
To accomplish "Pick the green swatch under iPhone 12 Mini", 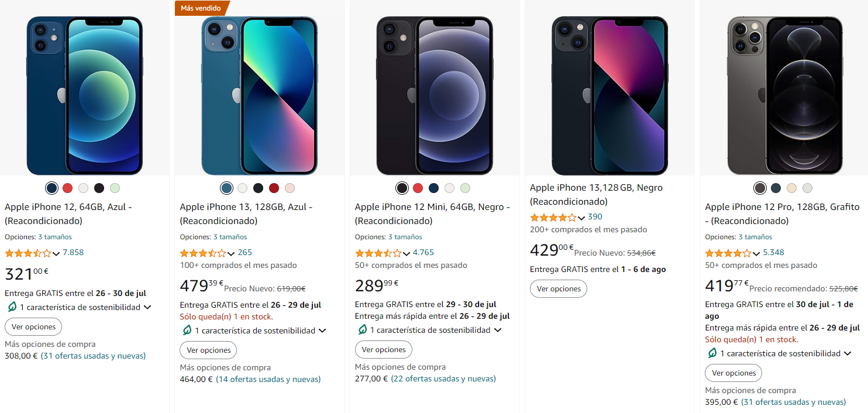I will coord(465,188).
